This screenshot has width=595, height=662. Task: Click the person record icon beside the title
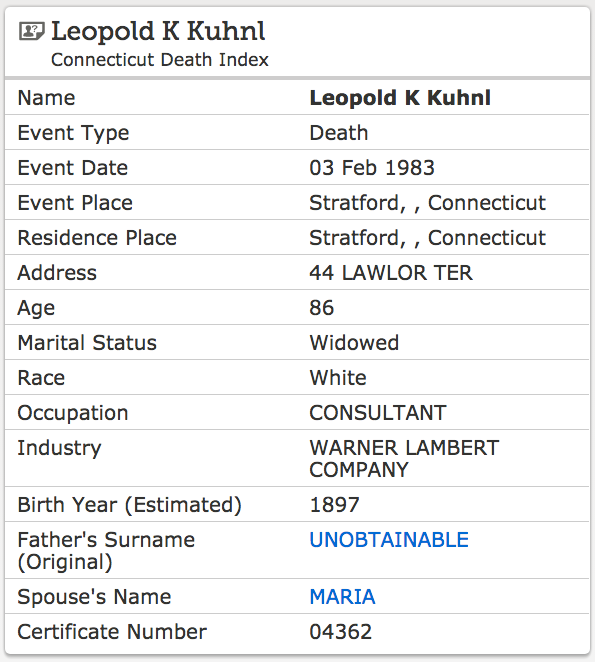(x=32, y=31)
